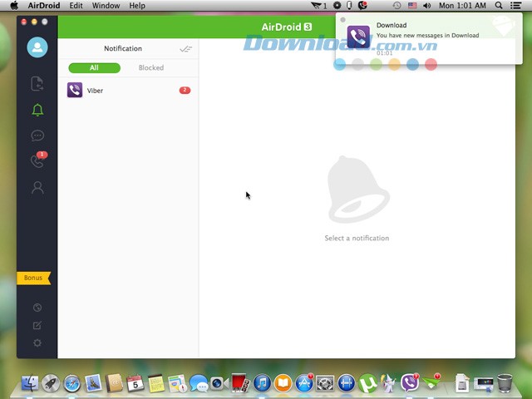Open the feedback edit icon in sidebar
Screen dimensions: 532x399
37,325
